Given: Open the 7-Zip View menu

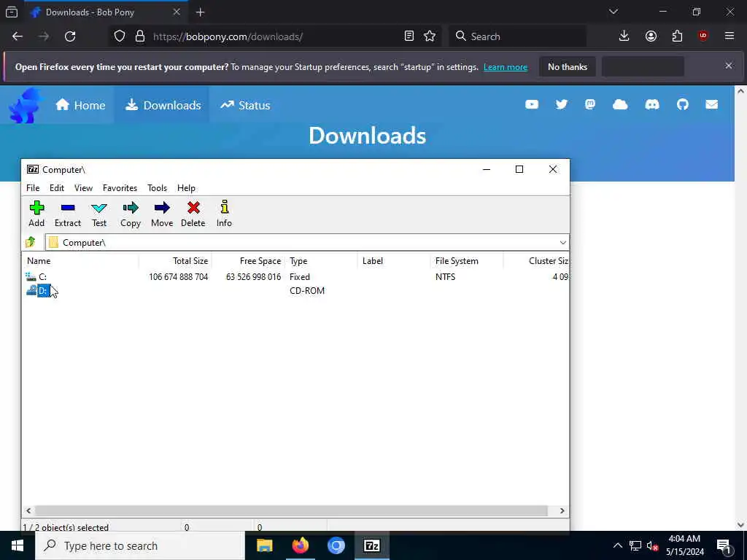Looking at the screenshot, I should pyautogui.click(x=83, y=188).
